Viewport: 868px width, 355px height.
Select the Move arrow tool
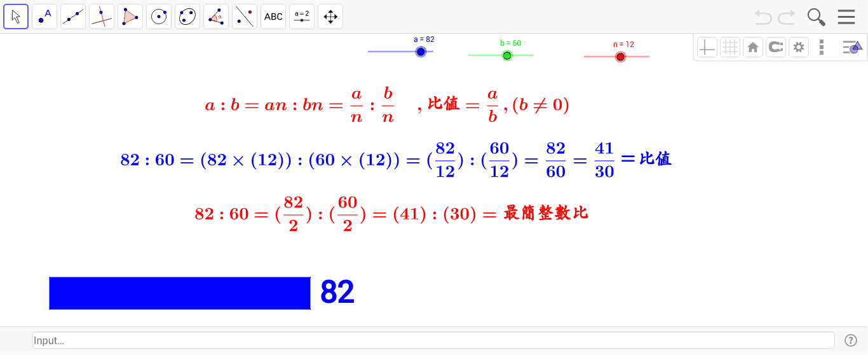pos(16,17)
